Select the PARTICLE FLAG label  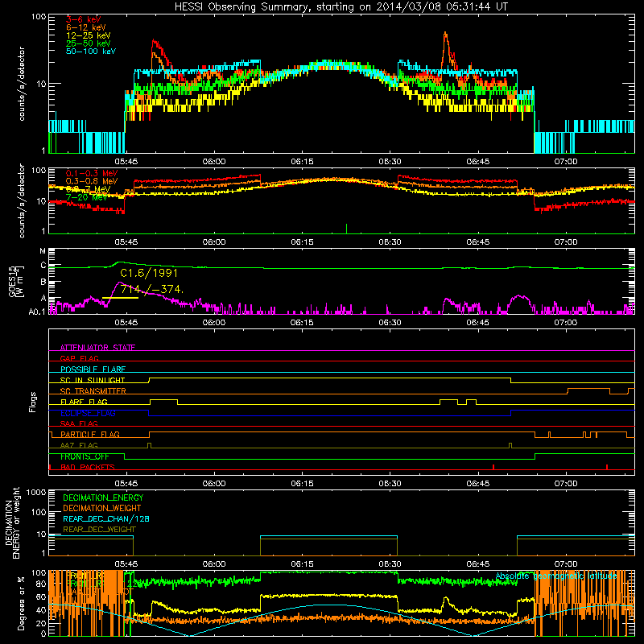click(x=90, y=435)
